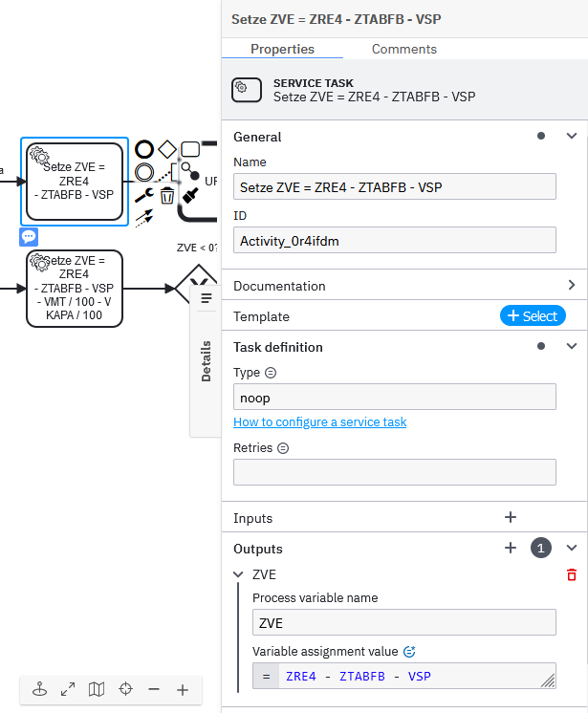Screen dimensions: 588x713
Task: Click the Name input field
Action: pos(395,186)
